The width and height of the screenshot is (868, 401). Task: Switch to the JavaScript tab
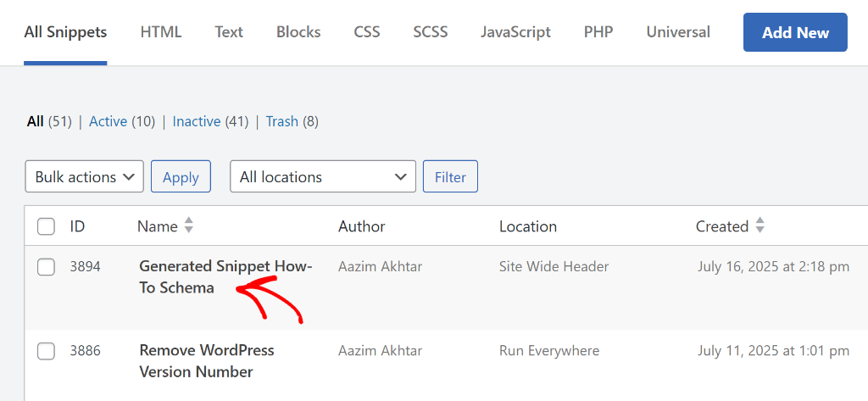point(515,32)
